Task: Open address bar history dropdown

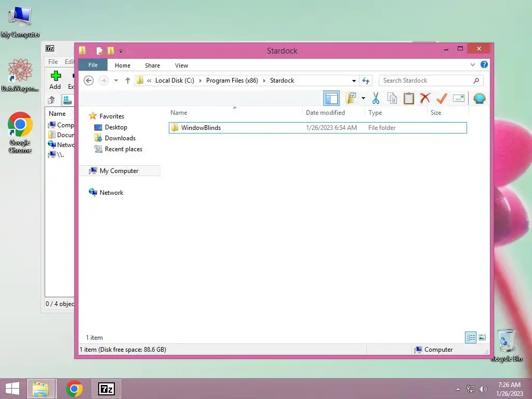Action: [354, 81]
